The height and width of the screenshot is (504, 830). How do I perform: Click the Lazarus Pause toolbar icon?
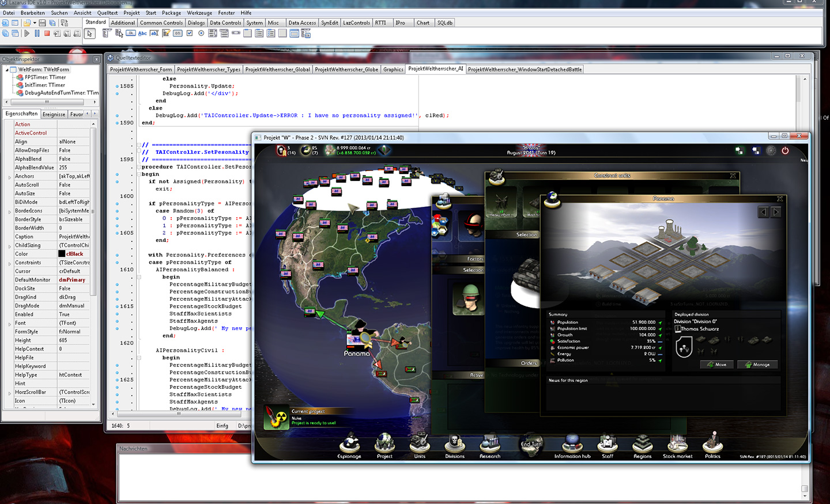tap(37, 33)
